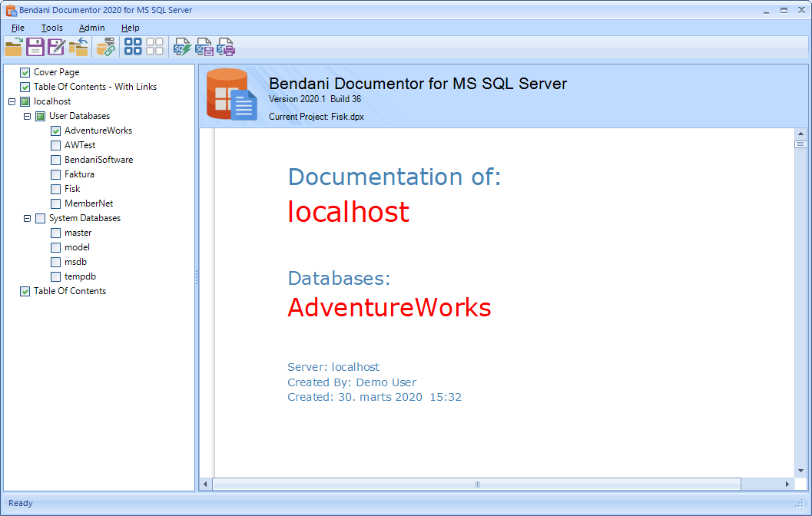Check the Fisk database
Image resolution: width=812 pixels, height=516 pixels.
click(56, 189)
